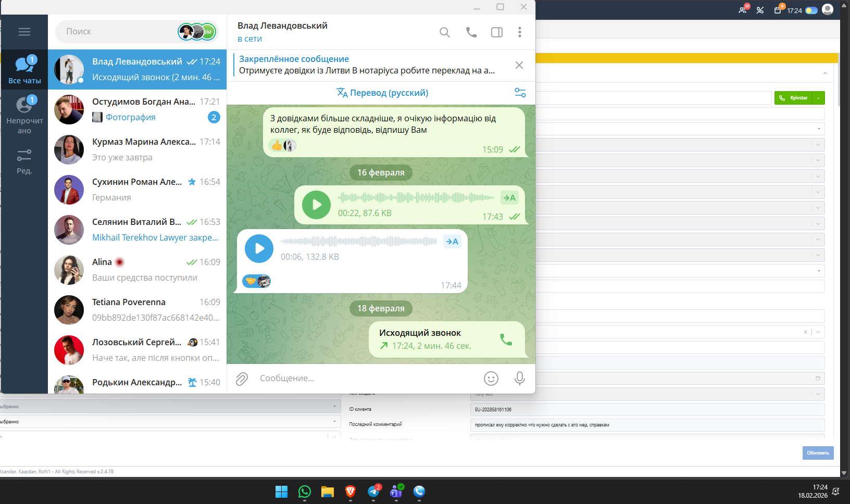Collapse the CRM panel with the top chevron
This screenshot has height=504, width=850.
[x=825, y=73]
